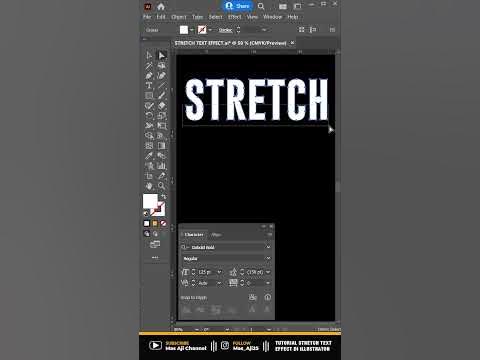The image size is (480, 360).
Task: Select the Type tool
Action: 149,86
